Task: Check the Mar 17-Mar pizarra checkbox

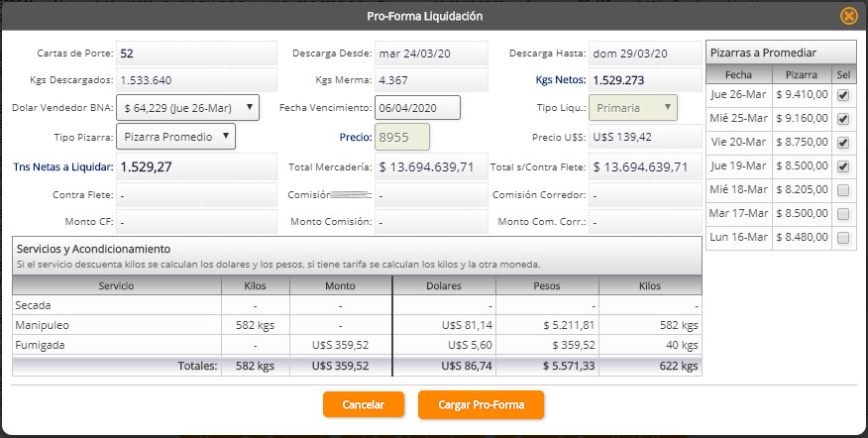Action: pyautogui.click(x=843, y=214)
